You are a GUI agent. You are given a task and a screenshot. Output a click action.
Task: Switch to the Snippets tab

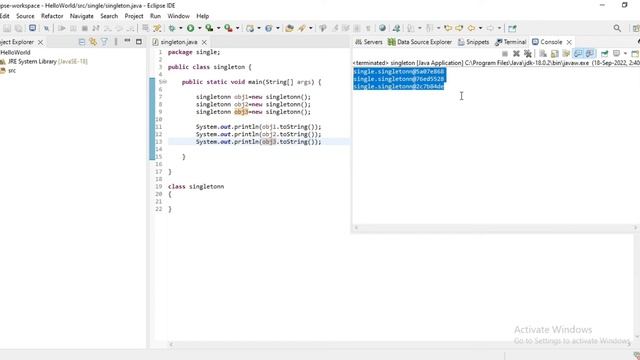[x=473, y=42]
